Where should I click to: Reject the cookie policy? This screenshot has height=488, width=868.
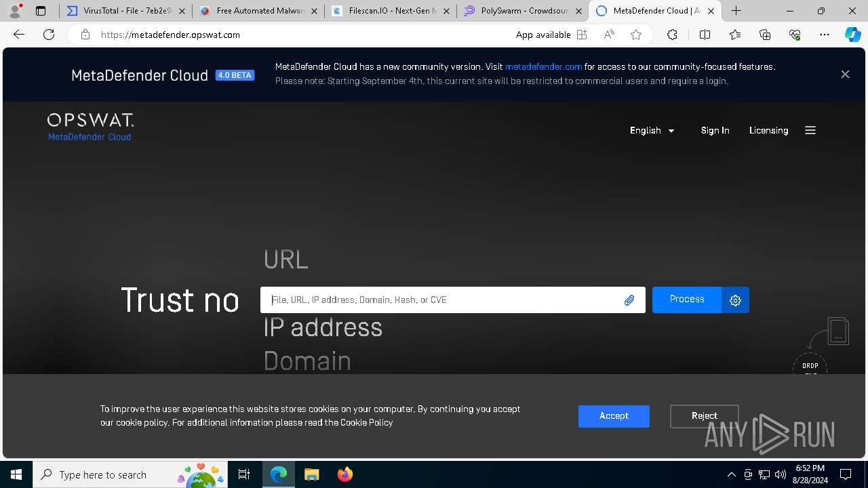point(704,416)
